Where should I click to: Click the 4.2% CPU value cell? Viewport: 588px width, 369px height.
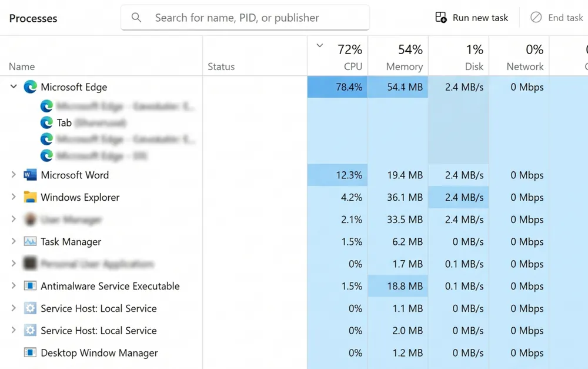[x=338, y=197]
